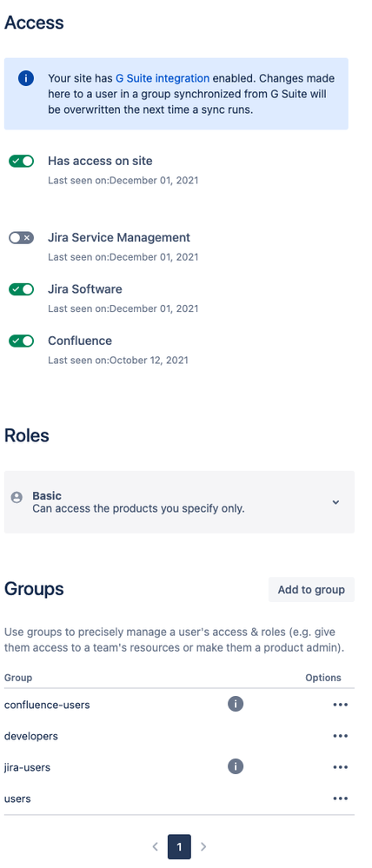Select the developers group row name
372x868 pixels.
tap(31, 736)
